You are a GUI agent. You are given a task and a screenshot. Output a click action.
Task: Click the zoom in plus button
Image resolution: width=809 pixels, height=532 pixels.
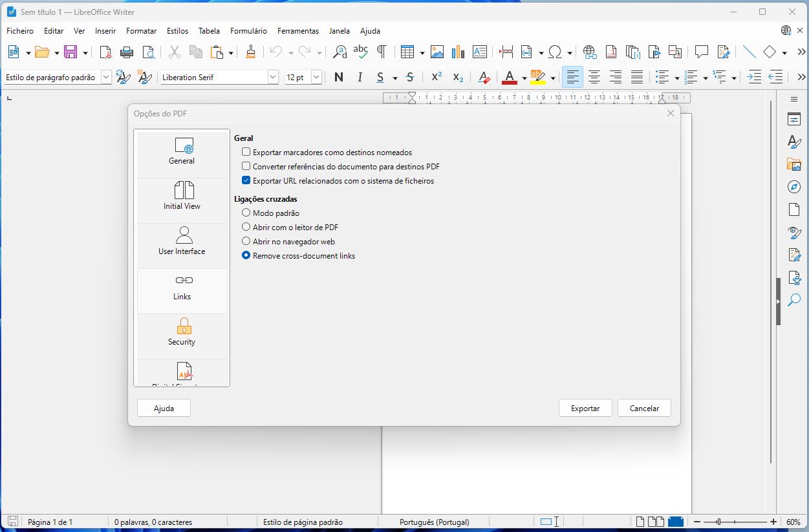pyautogui.click(x=773, y=522)
